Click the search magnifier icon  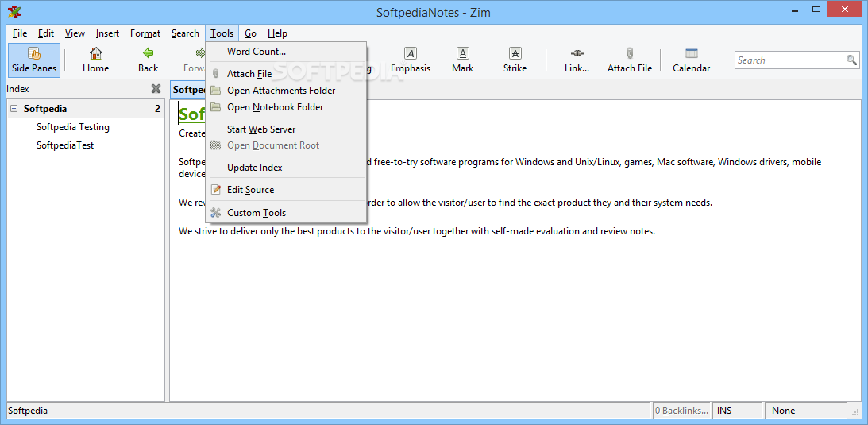851,60
